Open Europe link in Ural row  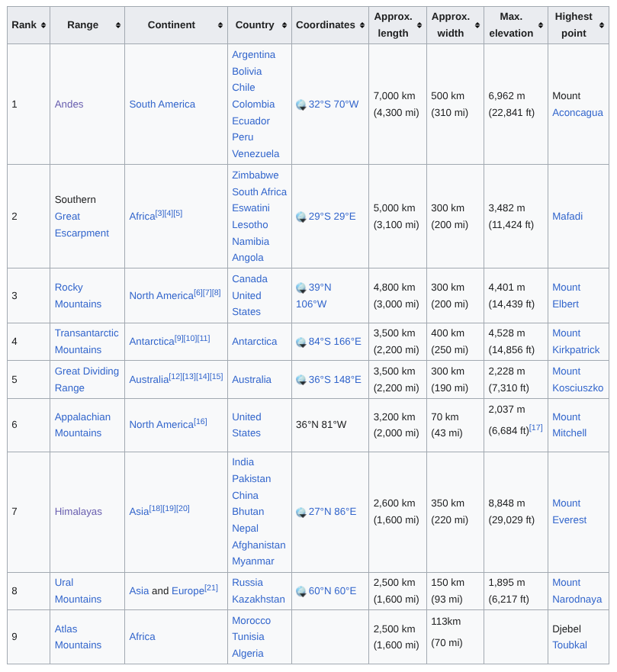[x=188, y=591]
